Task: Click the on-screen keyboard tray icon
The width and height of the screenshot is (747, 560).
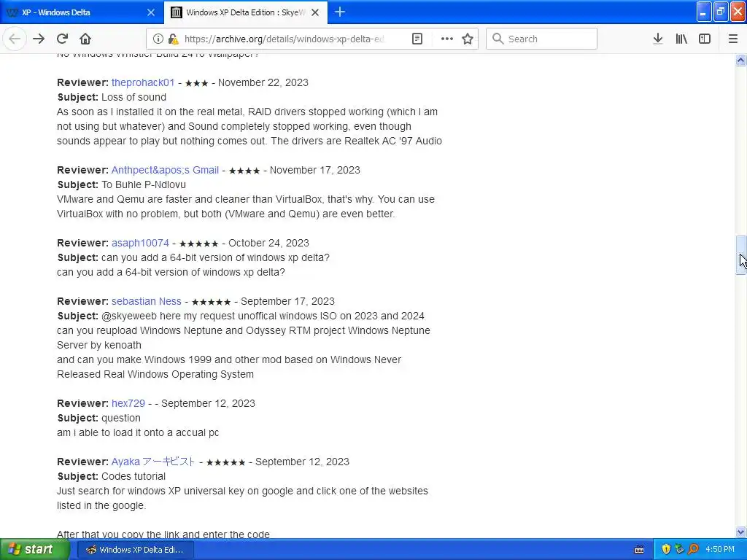Action: [639, 550]
